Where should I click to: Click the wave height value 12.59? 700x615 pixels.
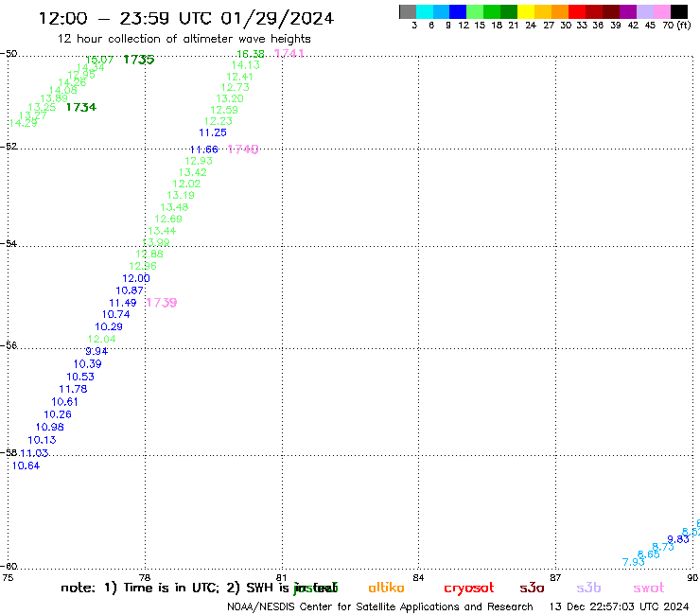pyautogui.click(x=224, y=110)
